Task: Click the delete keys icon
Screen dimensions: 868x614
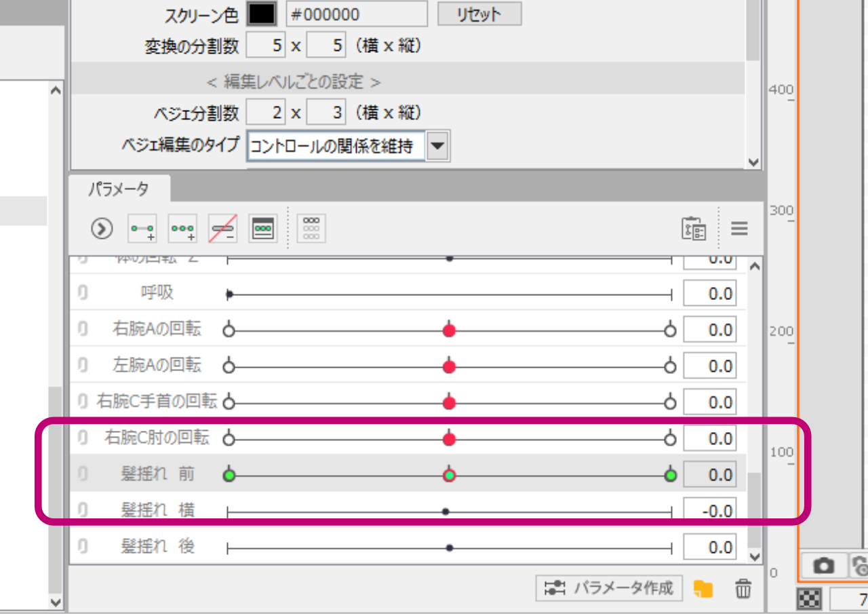Action: tap(222, 229)
